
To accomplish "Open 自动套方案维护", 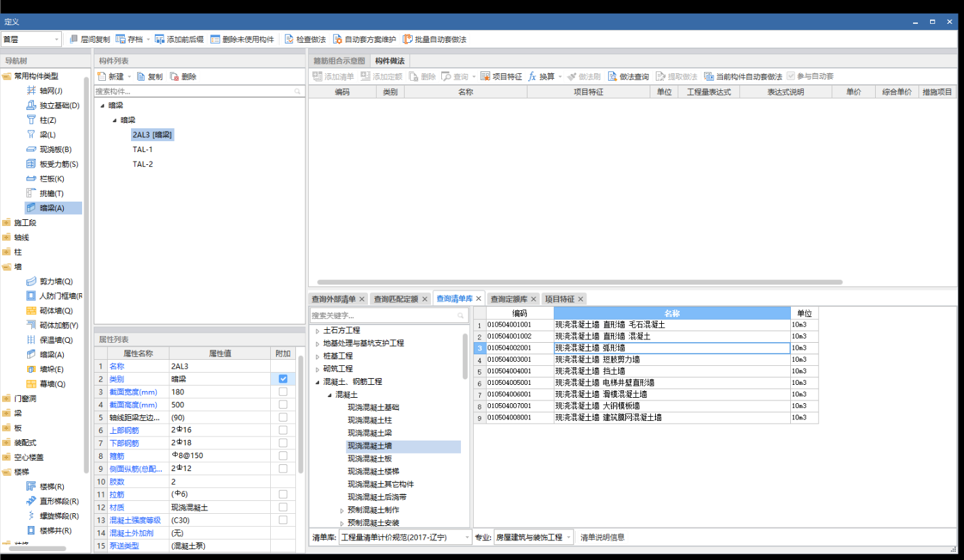I will 364,39.
